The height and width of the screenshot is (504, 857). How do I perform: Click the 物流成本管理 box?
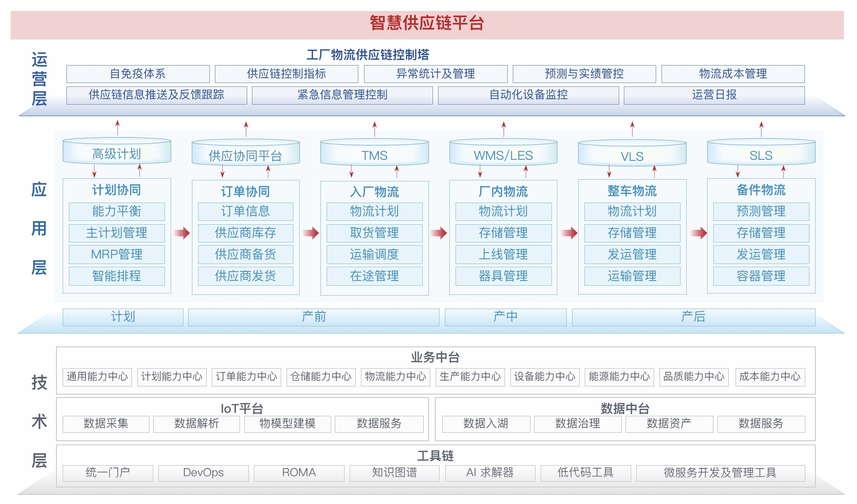coord(733,74)
